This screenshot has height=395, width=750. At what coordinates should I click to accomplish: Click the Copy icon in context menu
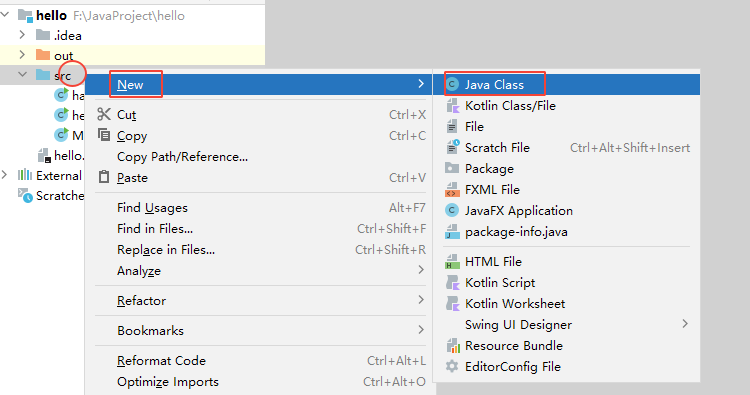tap(104, 135)
